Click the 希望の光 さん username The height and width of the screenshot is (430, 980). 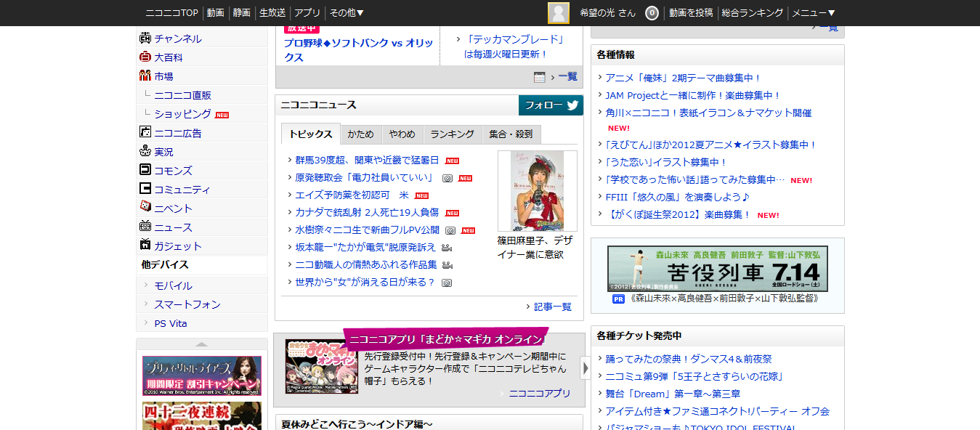click(x=607, y=13)
